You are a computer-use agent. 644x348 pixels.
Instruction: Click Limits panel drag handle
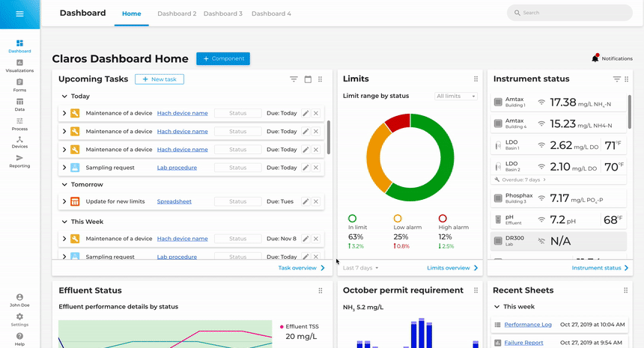tap(476, 79)
